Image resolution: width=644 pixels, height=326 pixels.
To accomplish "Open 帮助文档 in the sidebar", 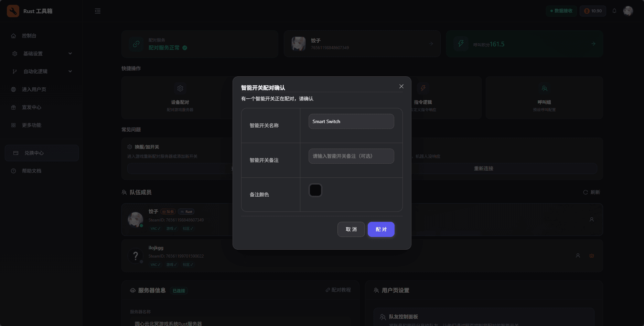I will point(32,171).
